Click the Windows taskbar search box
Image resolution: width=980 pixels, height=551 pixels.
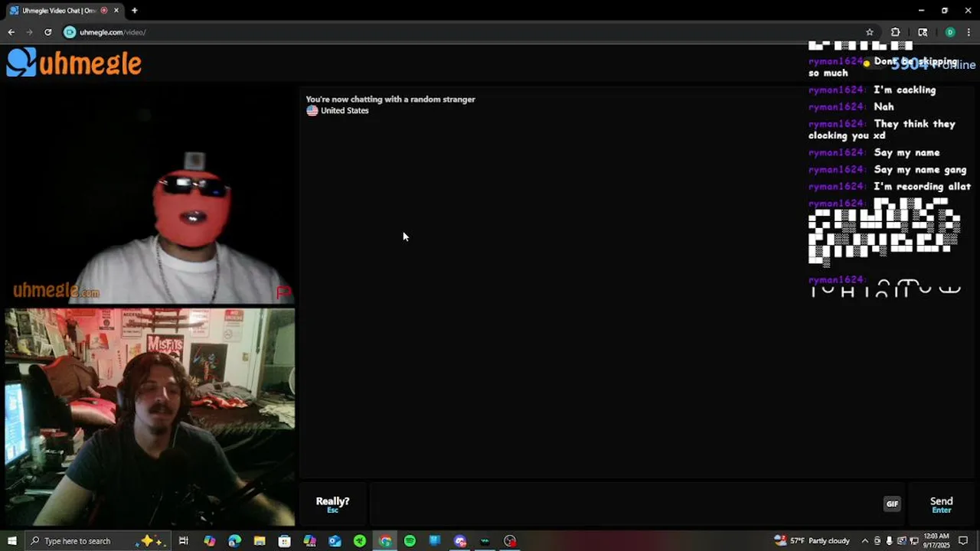click(97, 541)
